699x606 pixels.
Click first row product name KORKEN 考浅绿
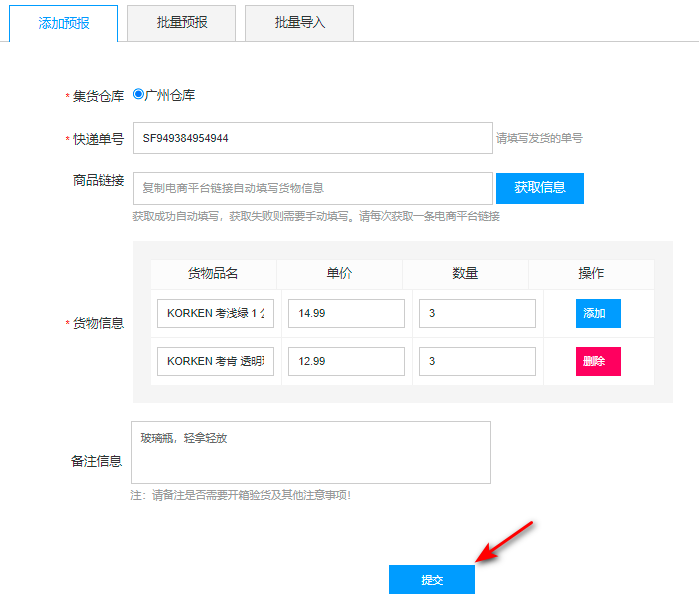point(215,313)
